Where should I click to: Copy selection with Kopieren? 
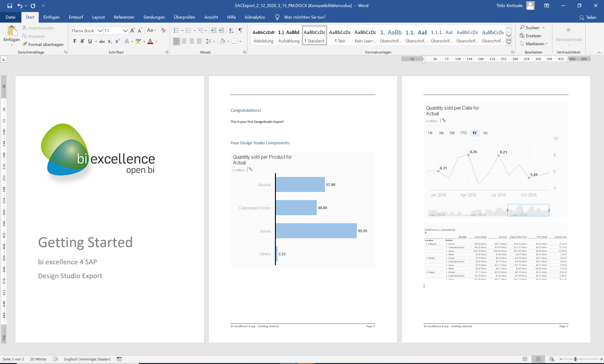[34, 36]
